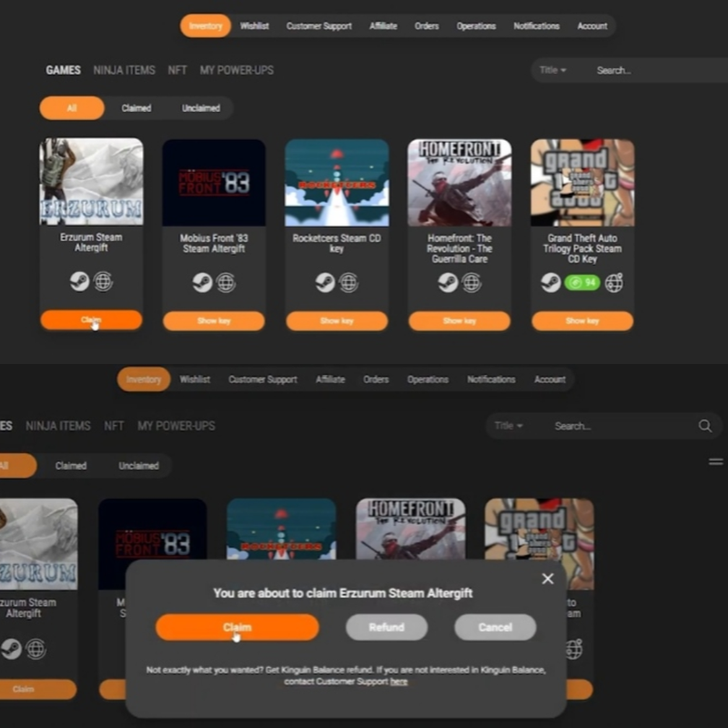
Task: Open Notifications tab in view without dialog
Action: [536, 26]
